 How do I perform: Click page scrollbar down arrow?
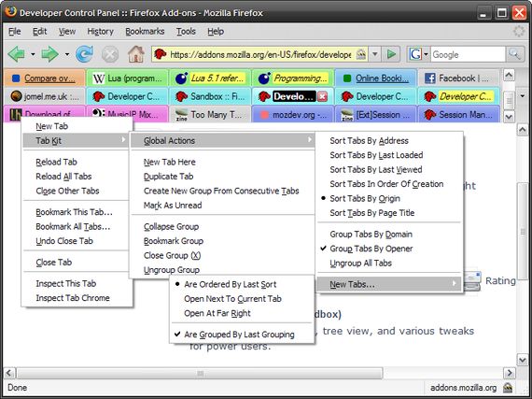tap(523, 359)
